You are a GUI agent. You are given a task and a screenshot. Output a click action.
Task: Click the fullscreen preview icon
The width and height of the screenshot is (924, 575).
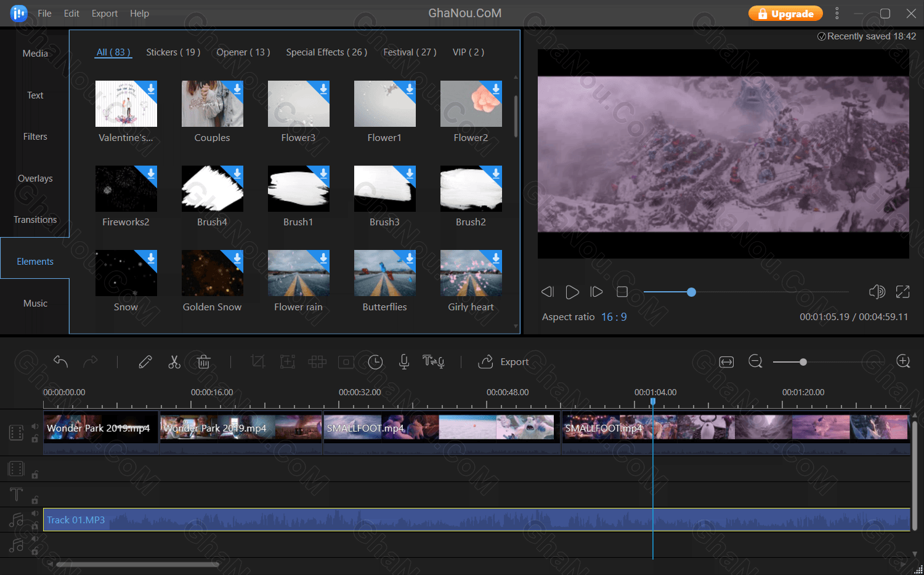tap(902, 292)
